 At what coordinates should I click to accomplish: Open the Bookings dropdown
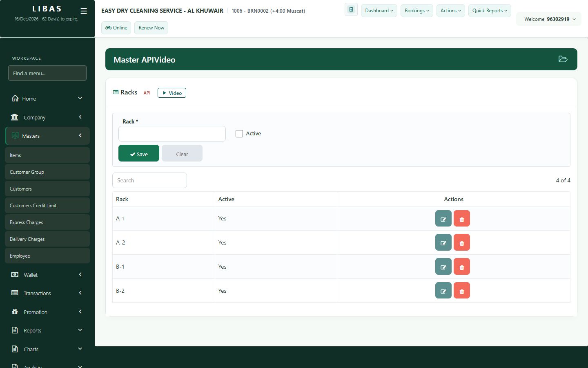pos(417,11)
